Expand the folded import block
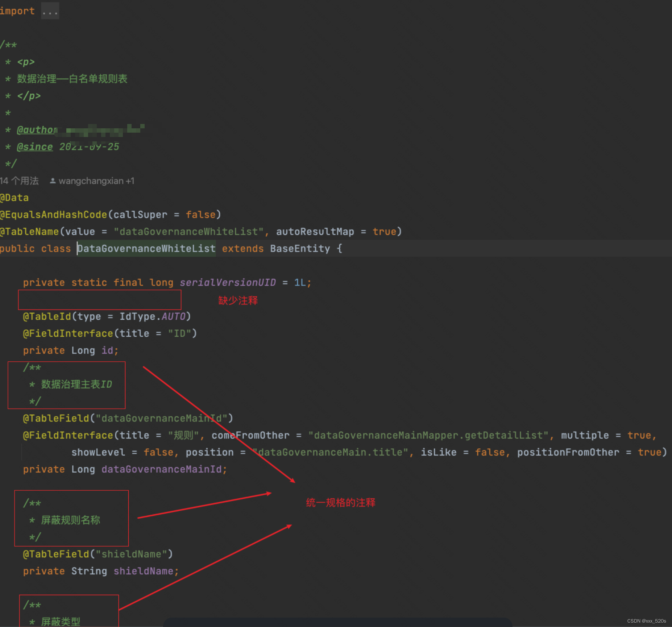 (x=50, y=11)
